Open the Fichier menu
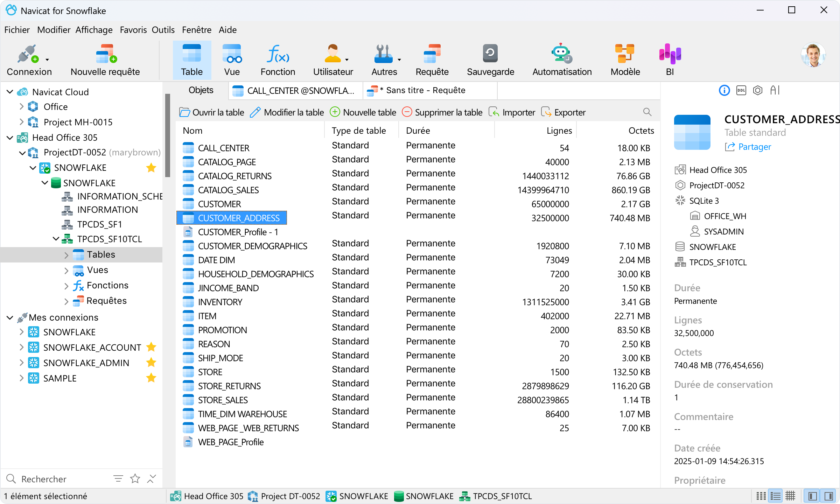This screenshot has width=840, height=504. [17, 30]
